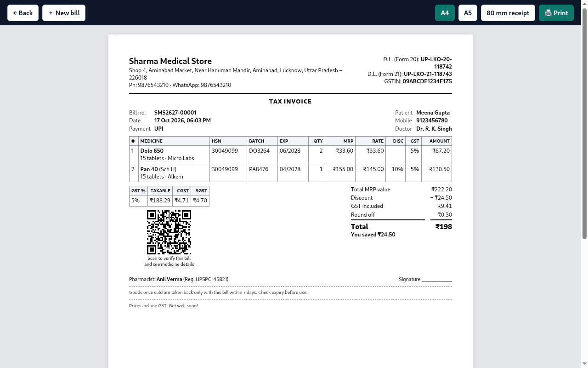Viewport: 588px width, 368px height.
Task: Click the You saved ₹24.50 line
Action: click(x=373, y=235)
